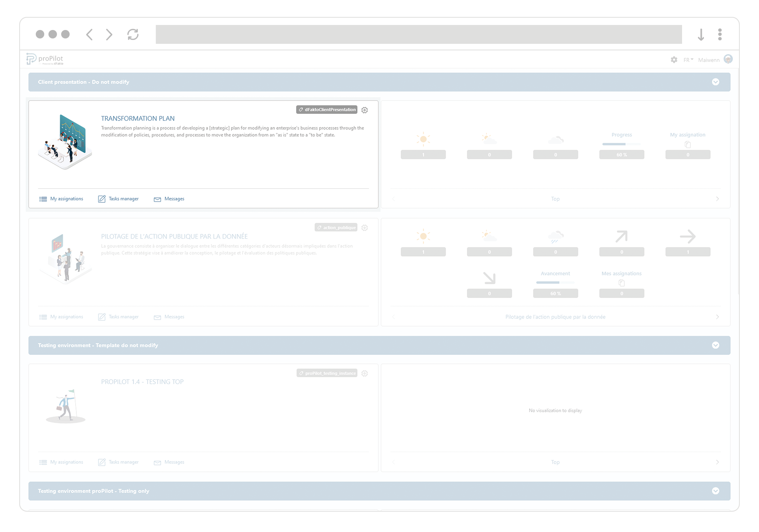Expand the Testing environment proPilot section
Screen dimensions: 759x532
(x=716, y=491)
